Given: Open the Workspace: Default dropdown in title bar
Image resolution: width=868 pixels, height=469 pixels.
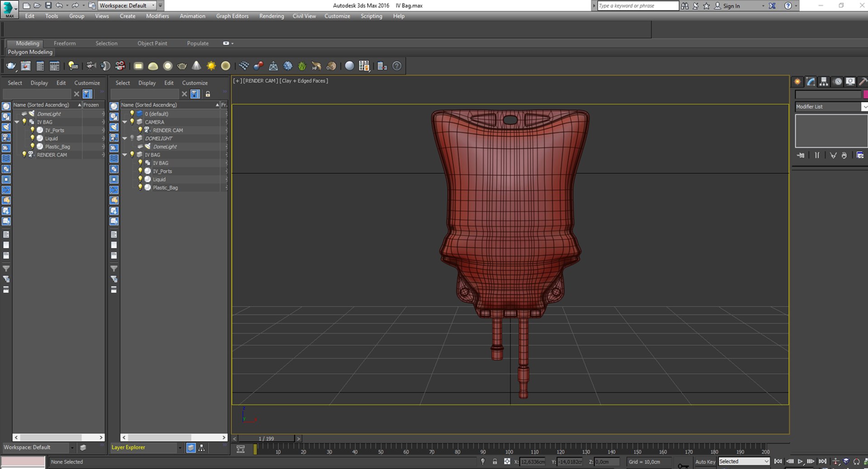Looking at the screenshot, I should coord(127,5).
